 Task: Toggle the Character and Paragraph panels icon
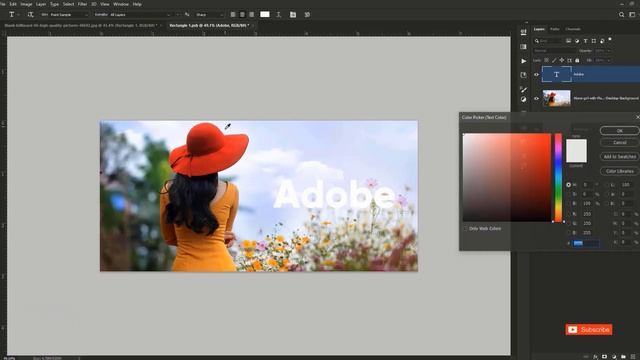(293, 15)
